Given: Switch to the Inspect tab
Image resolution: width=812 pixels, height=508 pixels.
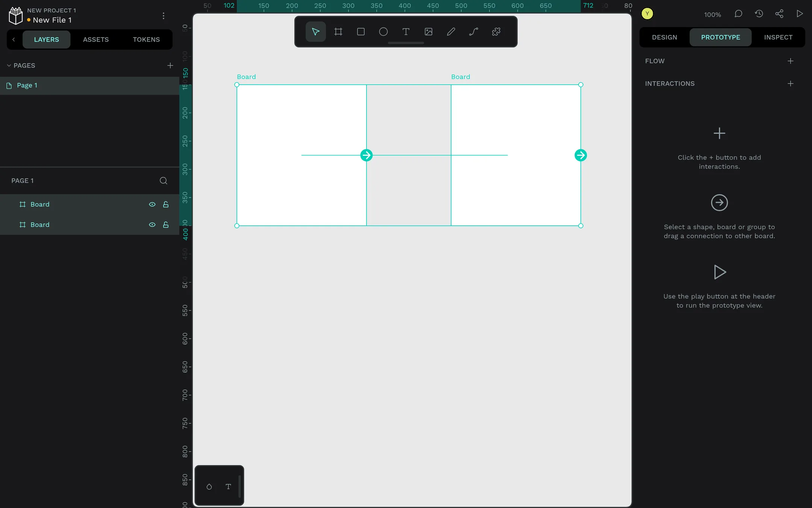Looking at the screenshot, I should 778,37.
